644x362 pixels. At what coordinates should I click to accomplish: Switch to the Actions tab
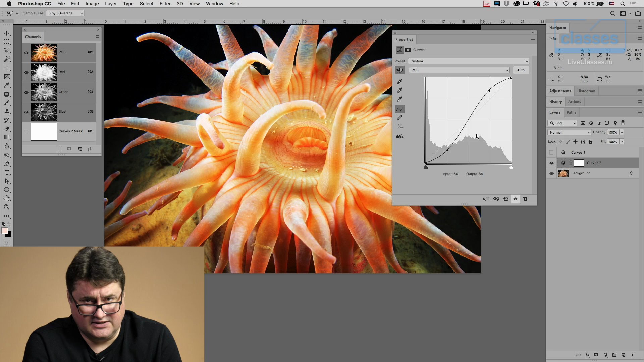tap(574, 102)
